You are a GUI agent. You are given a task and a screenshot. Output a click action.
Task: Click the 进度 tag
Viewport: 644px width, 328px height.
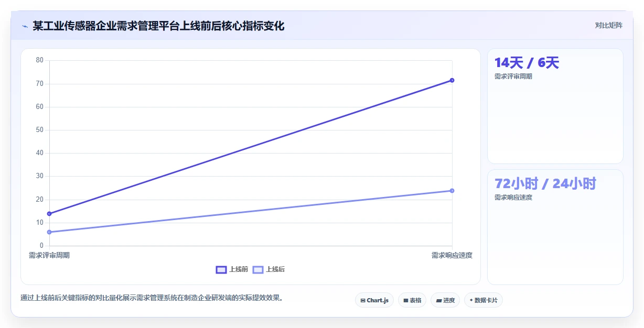coord(445,300)
